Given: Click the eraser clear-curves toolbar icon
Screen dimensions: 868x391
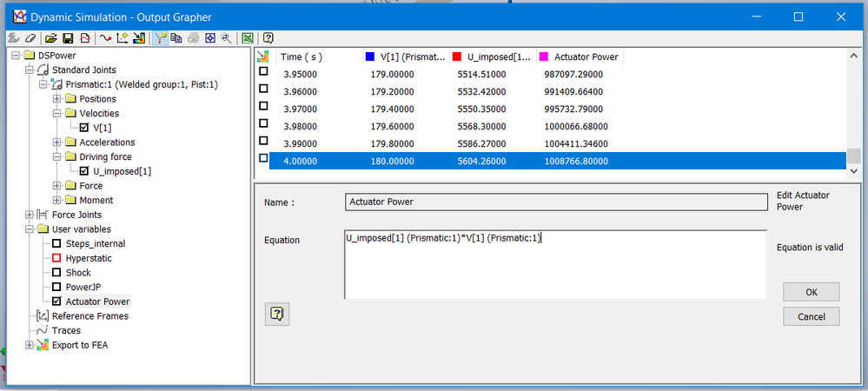Looking at the screenshot, I should pos(30,38).
